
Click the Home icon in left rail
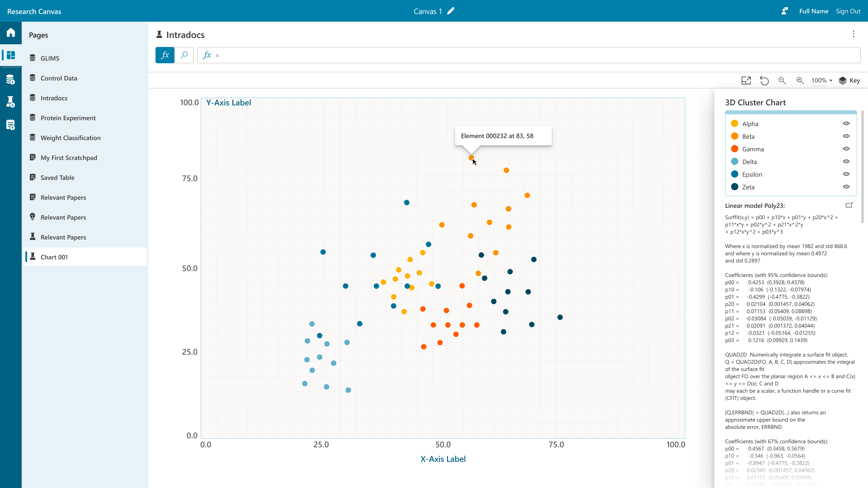coord(11,33)
